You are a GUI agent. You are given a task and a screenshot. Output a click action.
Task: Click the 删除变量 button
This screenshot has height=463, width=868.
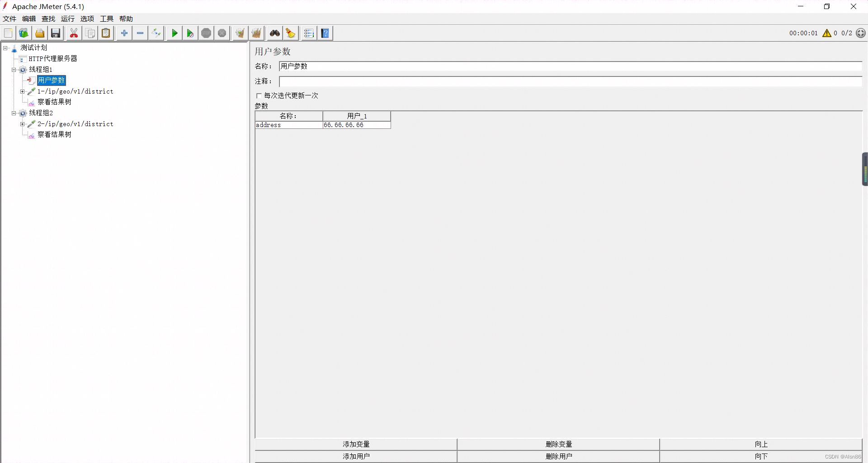click(x=558, y=444)
